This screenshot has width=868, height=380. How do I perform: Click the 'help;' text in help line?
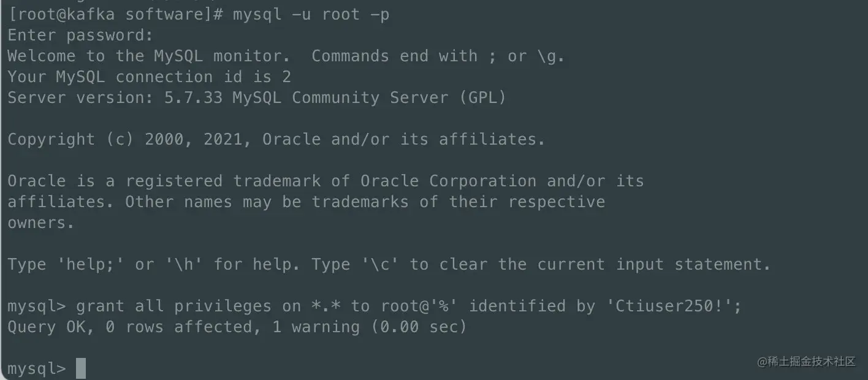coord(85,264)
